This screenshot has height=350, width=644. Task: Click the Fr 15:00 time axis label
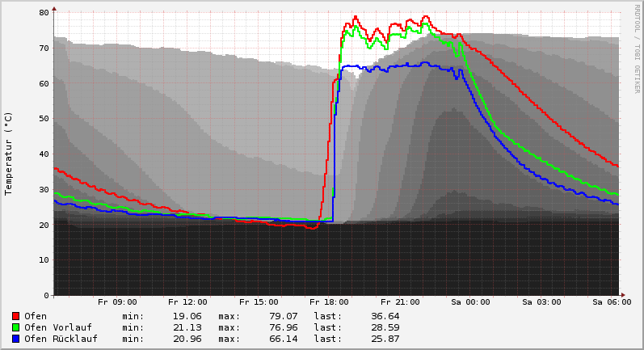click(259, 302)
